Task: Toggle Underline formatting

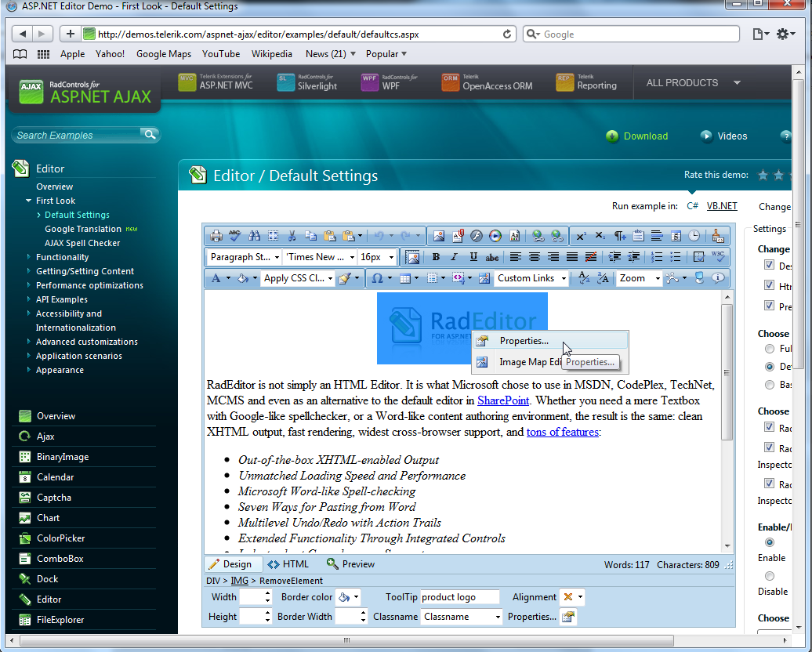Action: (x=473, y=257)
